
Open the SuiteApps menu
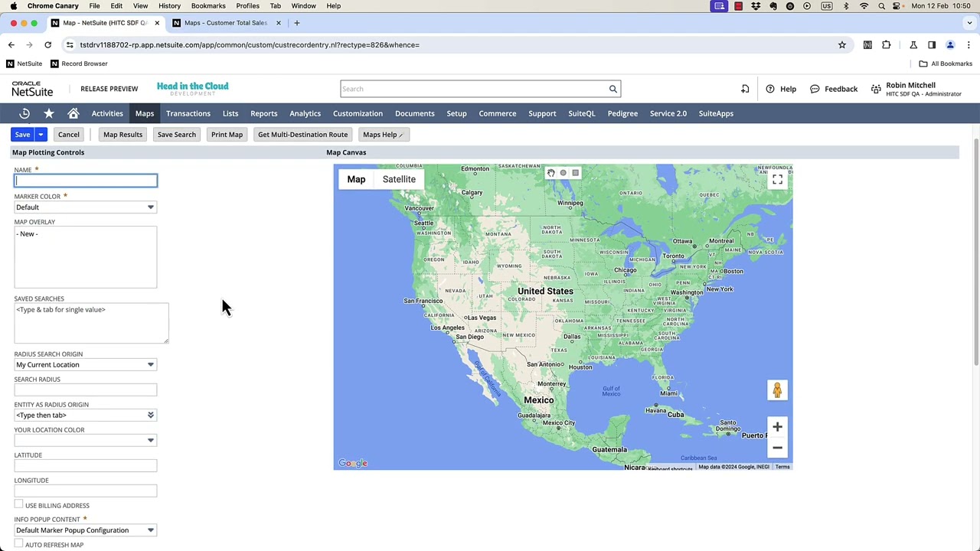click(716, 113)
